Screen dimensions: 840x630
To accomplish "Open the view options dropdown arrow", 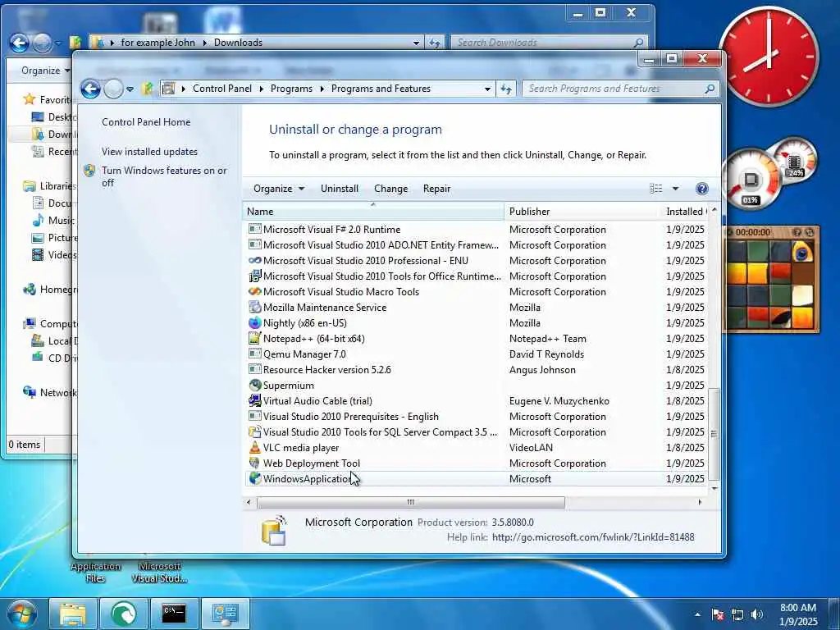I will pyautogui.click(x=676, y=189).
